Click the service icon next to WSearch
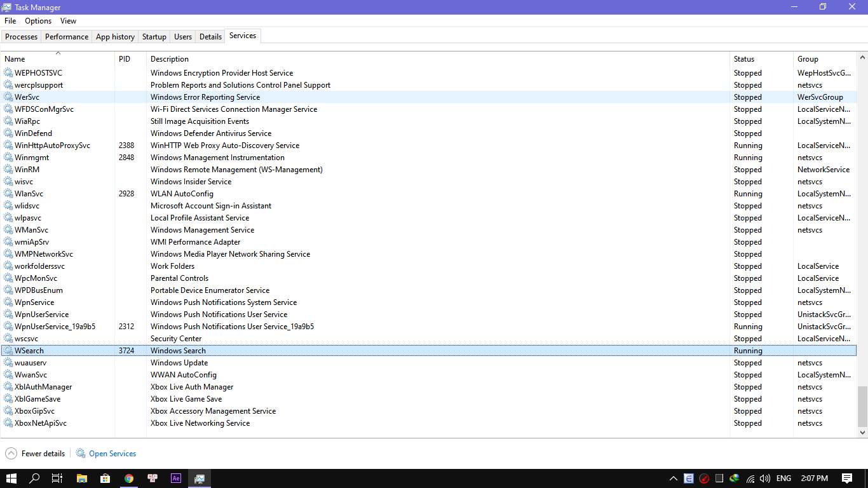Image resolution: width=868 pixels, height=488 pixels. (x=8, y=351)
